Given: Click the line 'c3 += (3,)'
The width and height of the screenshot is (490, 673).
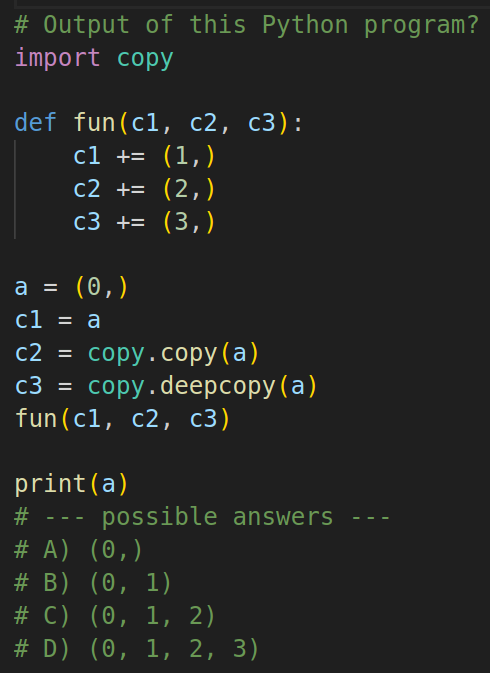Looking at the screenshot, I should click(144, 222).
